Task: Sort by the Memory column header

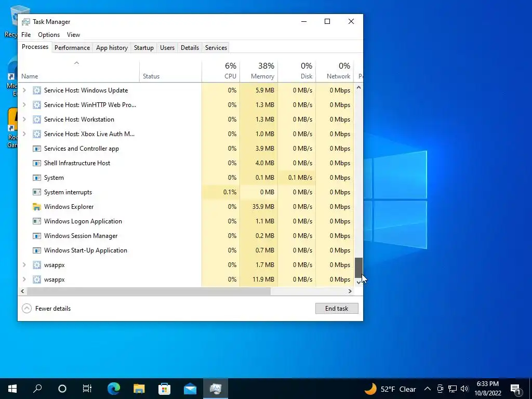Action: pos(259,71)
